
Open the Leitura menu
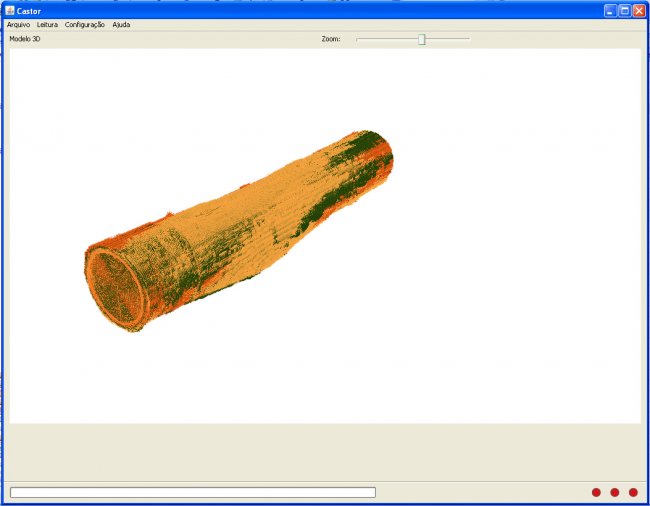pyautogui.click(x=48, y=24)
